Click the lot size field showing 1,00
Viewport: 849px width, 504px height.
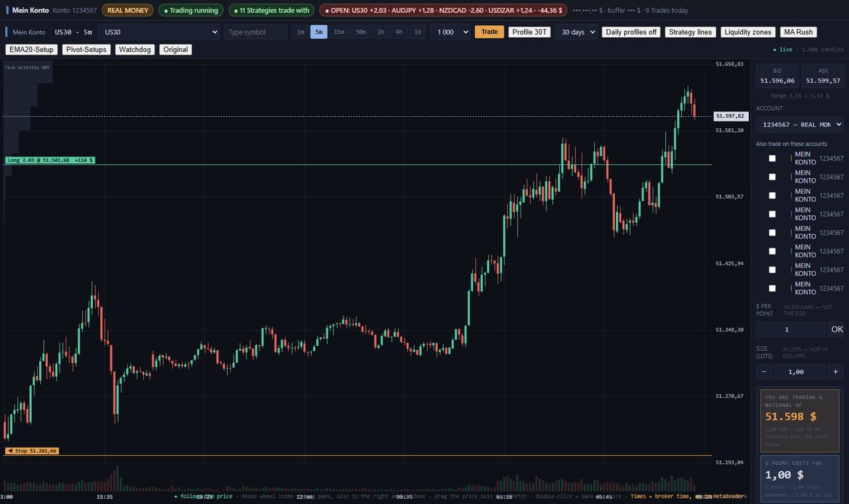(x=800, y=372)
